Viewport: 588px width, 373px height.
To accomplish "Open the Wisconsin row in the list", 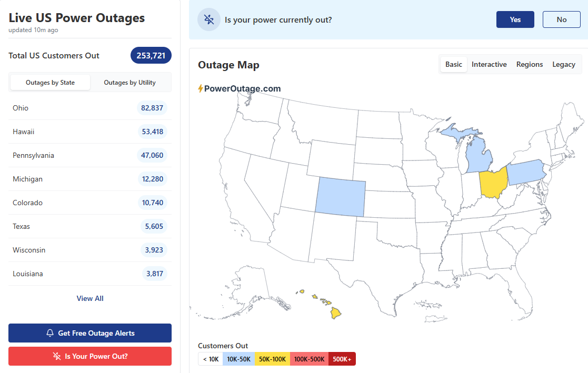I will 90,250.
